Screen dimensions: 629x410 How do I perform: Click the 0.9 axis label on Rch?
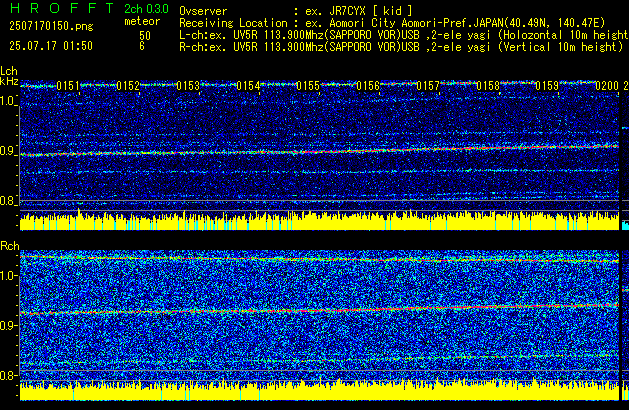(8, 325)
